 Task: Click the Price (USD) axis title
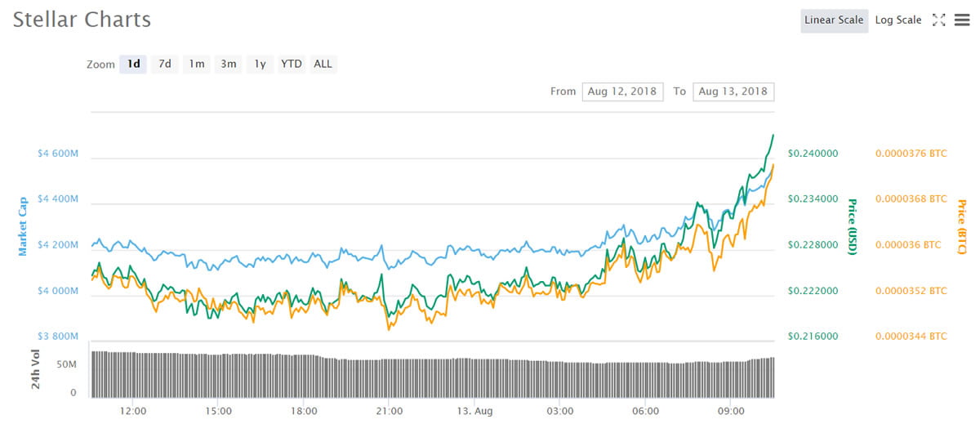pyautogui.click(x=853, y=226)
